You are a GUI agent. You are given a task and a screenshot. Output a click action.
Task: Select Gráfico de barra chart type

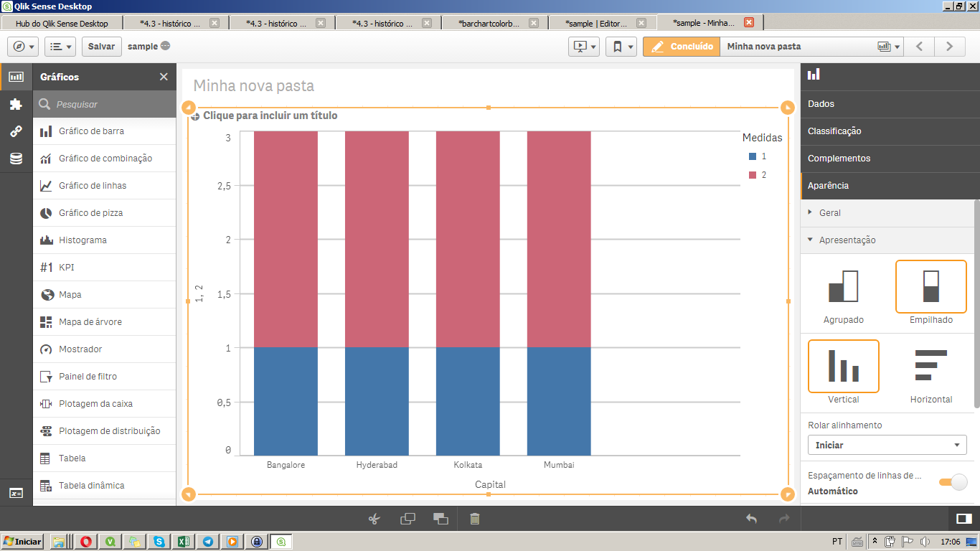(105, 131)
